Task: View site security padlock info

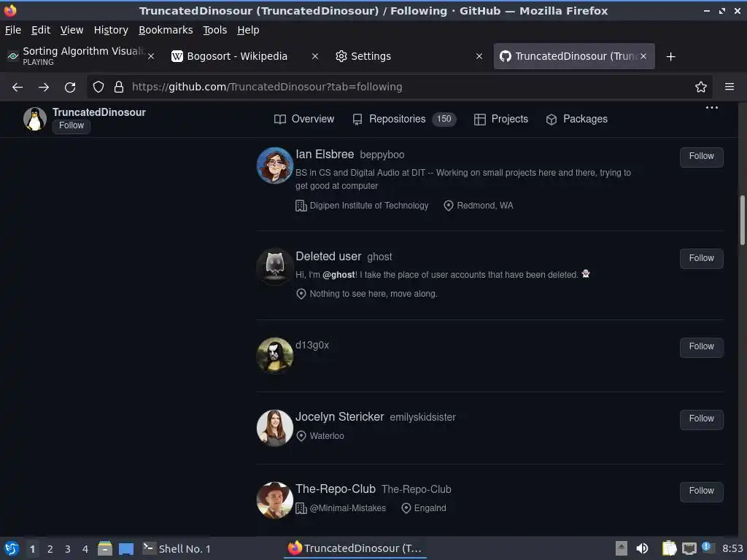Action: [x=119, y=87]
